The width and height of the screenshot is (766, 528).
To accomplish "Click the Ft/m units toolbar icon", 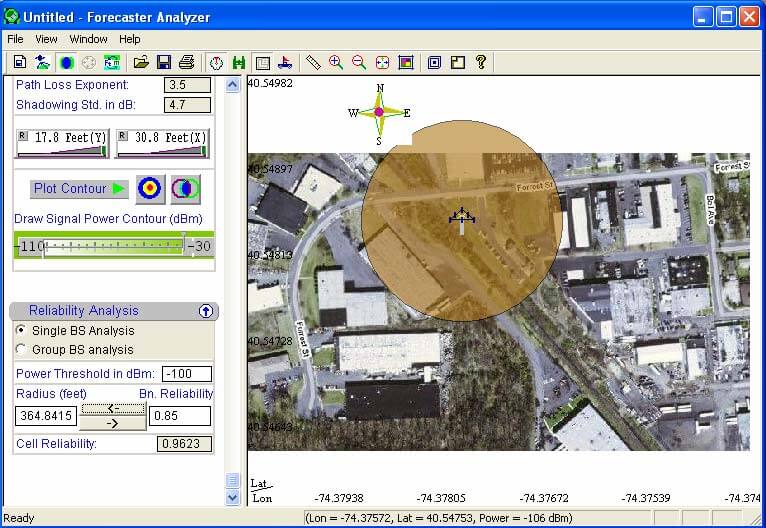I will click(112, 63).
